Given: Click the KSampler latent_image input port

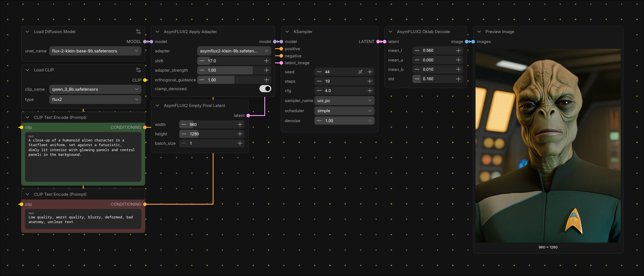Looking at the screenshot, I should coord(281,63).
